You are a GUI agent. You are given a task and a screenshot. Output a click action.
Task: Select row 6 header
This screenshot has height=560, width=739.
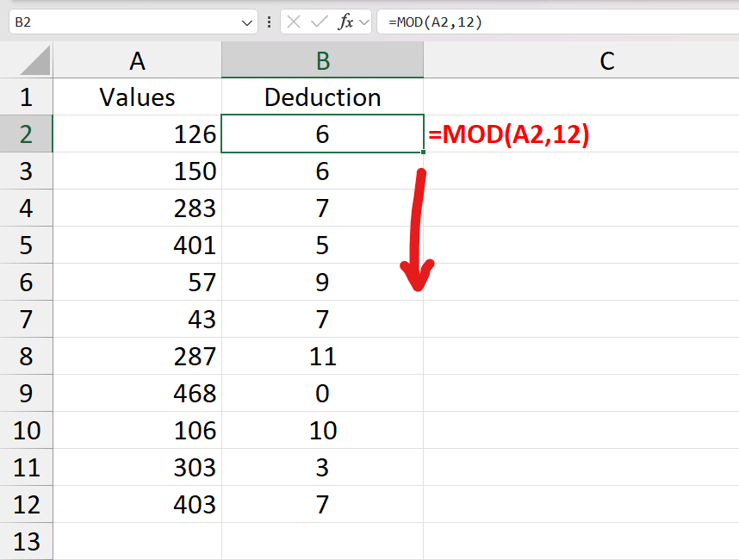point(26,282)
